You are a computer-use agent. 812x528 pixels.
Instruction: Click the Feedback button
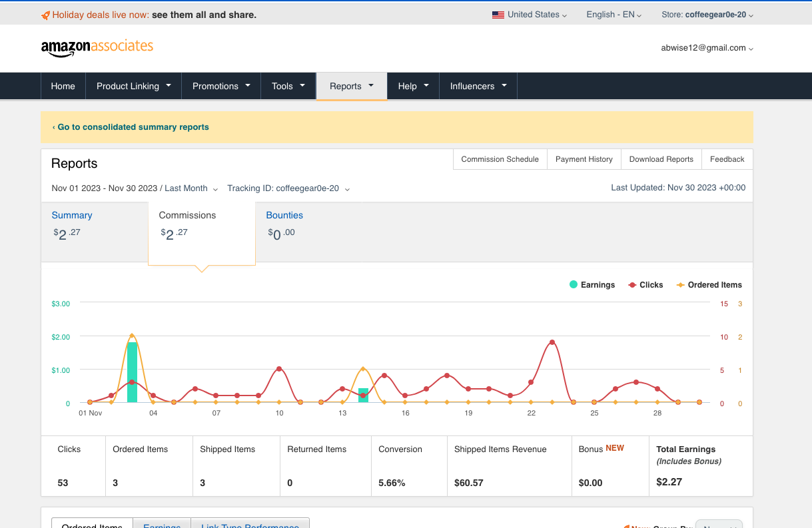coord(727,159)
